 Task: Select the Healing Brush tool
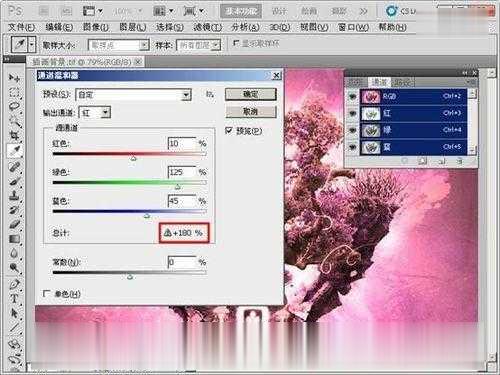click(x=14, y=166)
